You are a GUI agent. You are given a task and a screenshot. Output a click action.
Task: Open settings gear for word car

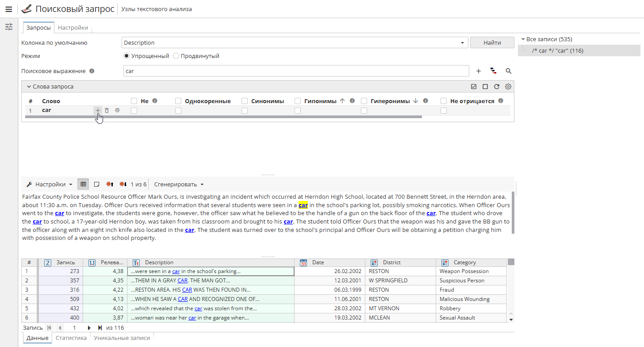(x=117, y=110)
